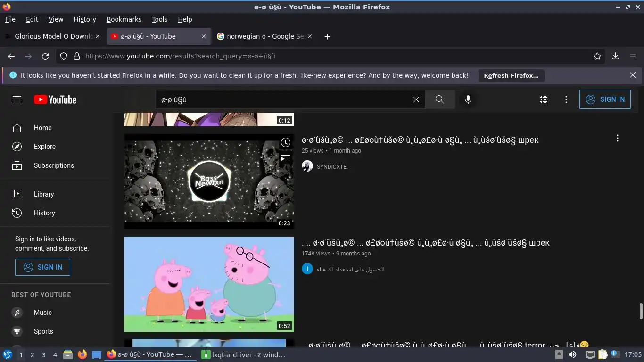Click the blue channel avatar of Peppa video
This screenshot has height=362, width=644.
307,269
